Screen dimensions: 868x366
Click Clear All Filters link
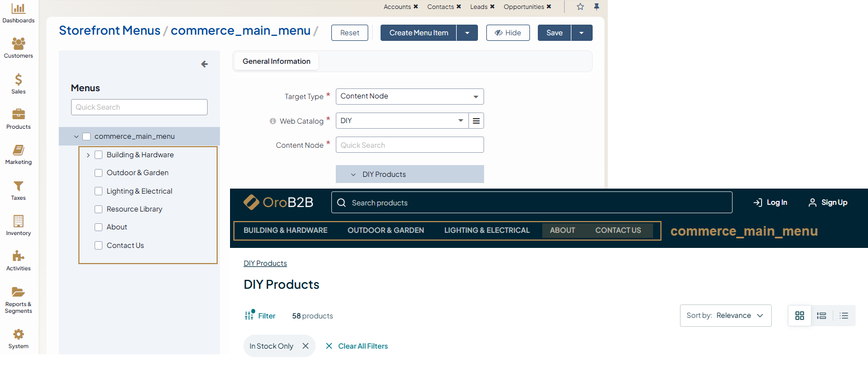coord(356,346)
